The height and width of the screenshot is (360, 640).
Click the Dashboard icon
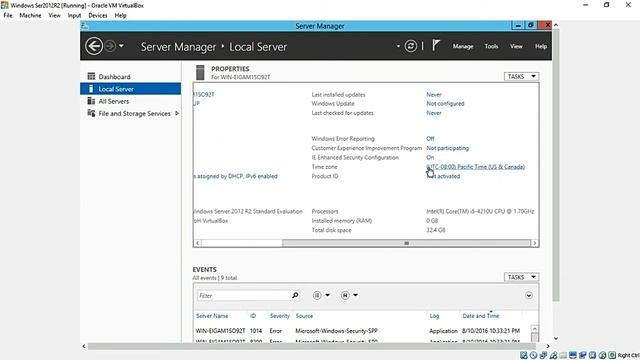click(91, 76)
